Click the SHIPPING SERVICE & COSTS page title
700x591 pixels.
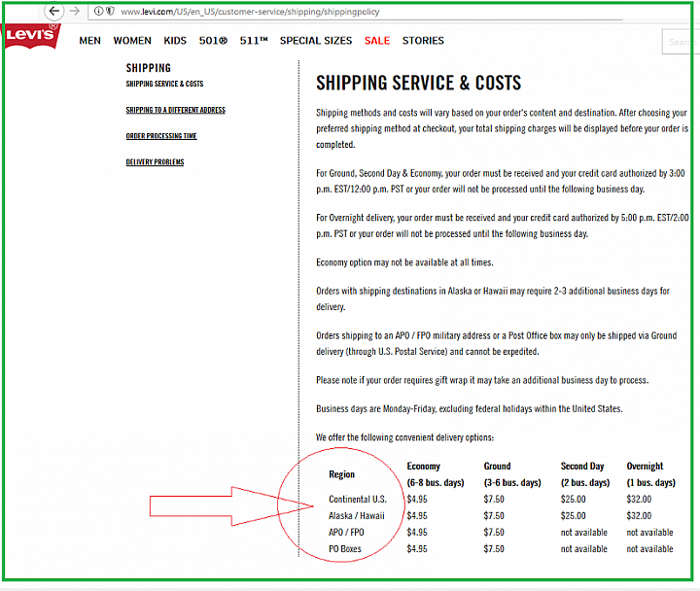418,83
